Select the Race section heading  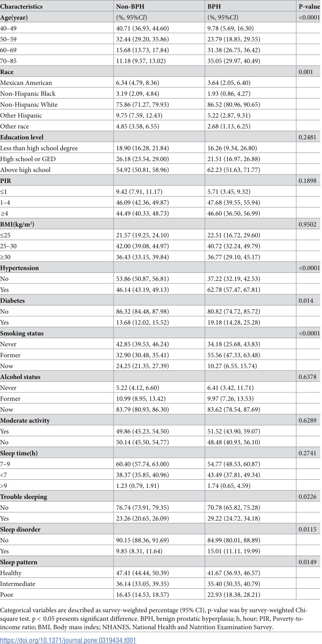point(7,72)
